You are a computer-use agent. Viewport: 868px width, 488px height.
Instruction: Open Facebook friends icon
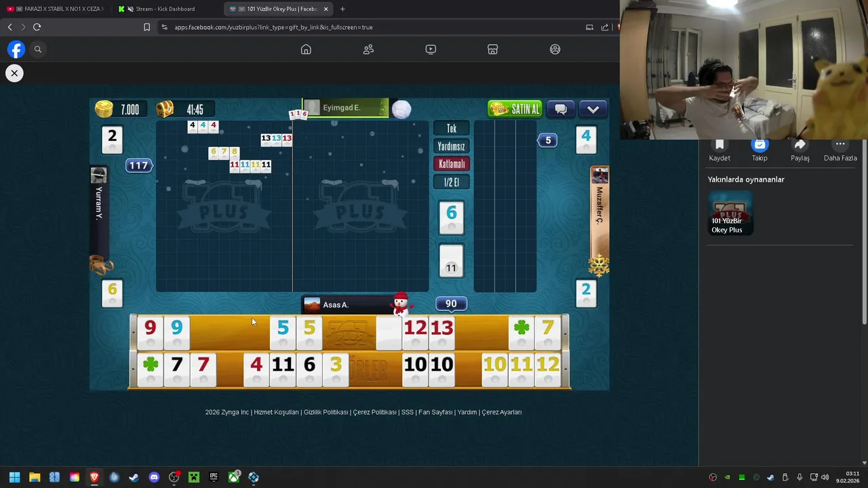tap(368, 49)
